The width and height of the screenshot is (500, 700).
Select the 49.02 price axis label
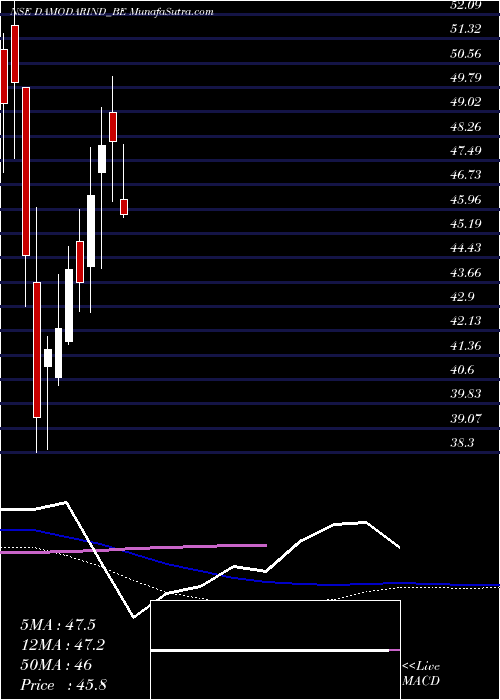[x=465, y=102]
